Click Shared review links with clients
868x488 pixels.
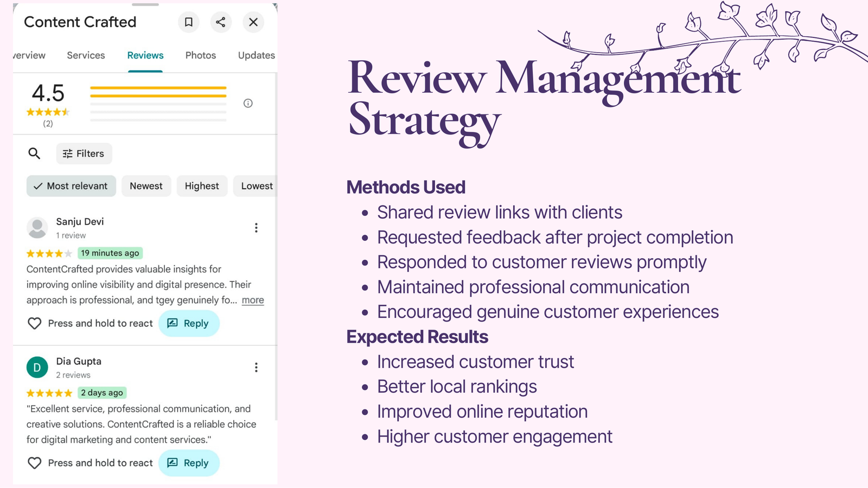tap(500, 212)
